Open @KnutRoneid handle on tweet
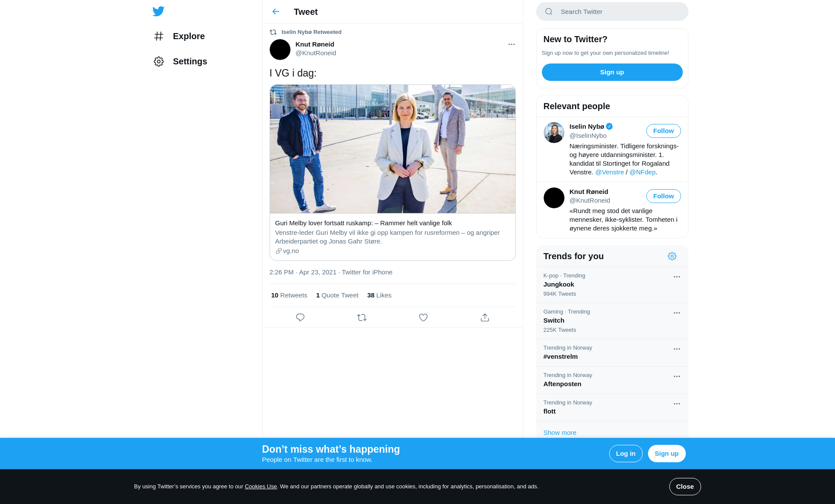835x504 pixels. coord(316,53)
